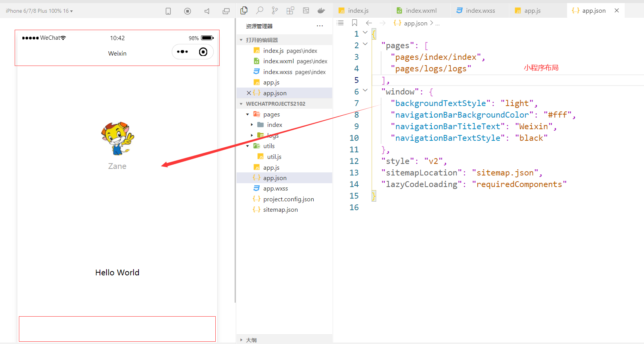Open app.js in the project file tree

click(x=284, y=167)
